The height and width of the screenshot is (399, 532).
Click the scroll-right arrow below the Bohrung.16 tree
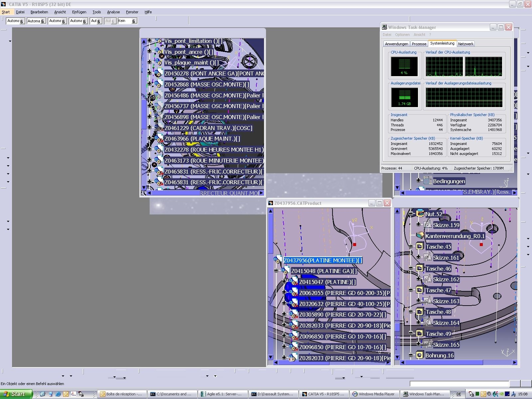tap(515, 362)
